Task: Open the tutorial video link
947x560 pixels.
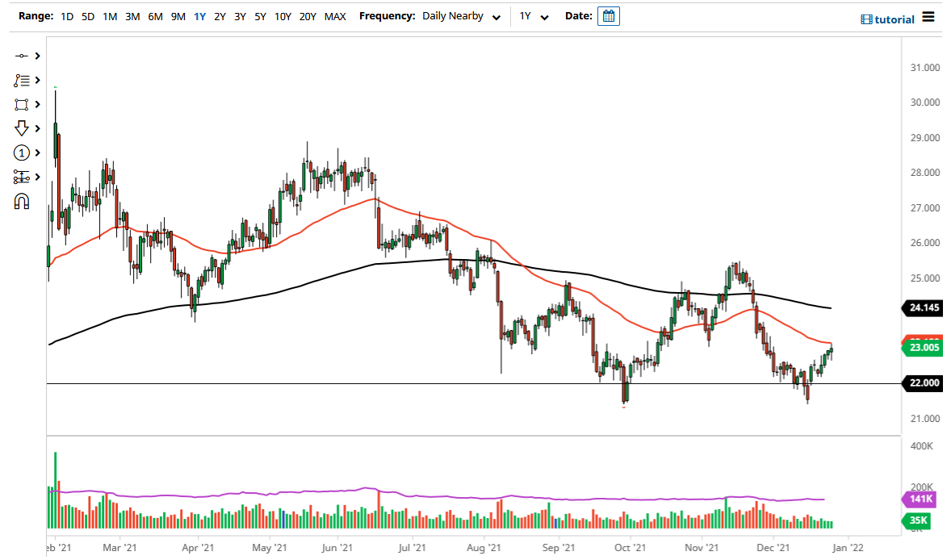Action: tap(887, 19)
